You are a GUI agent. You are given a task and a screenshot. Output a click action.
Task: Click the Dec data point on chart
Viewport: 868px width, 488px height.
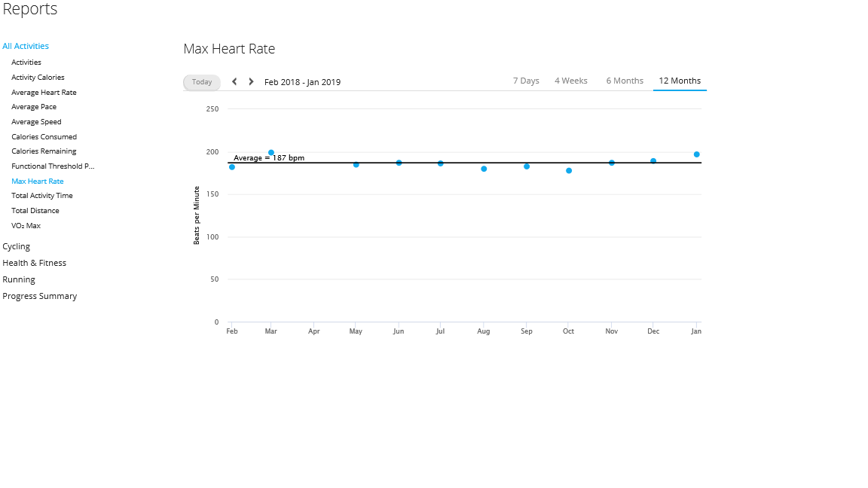pyautogui.click(x=653, y=161)
